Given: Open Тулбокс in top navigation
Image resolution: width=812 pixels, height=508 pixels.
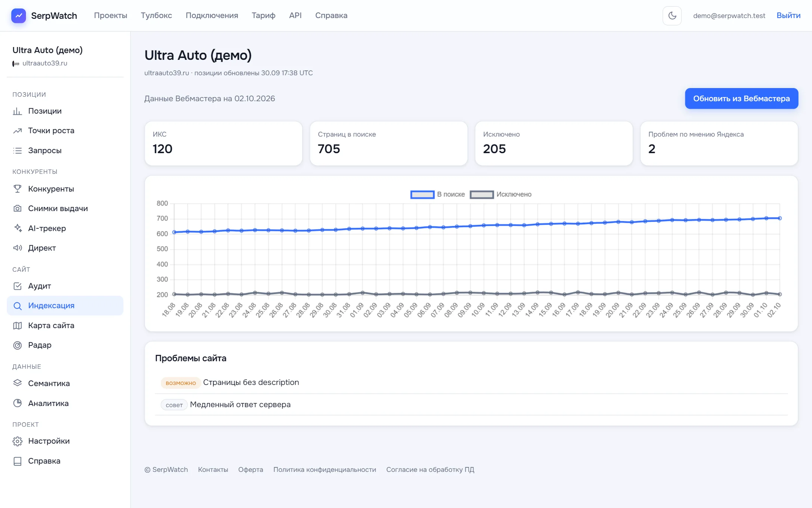Looking at the screenshot, I should click(x=156, y=15).
